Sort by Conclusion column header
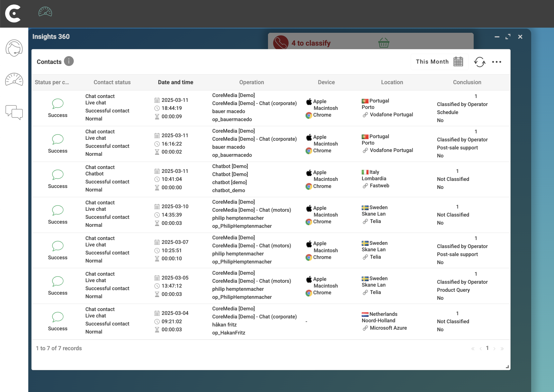Viewport: 554px width, 392px height. [x=467, y=82]
